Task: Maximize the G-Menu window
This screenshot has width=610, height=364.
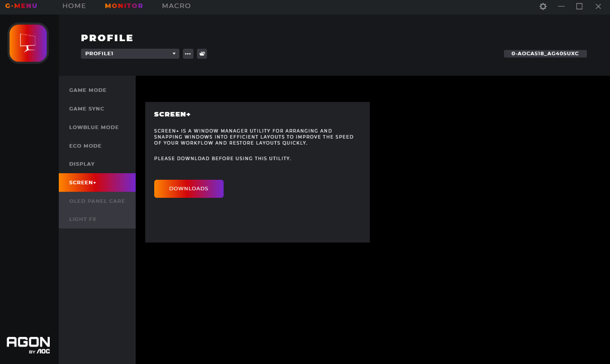Action: pos(579,7)
